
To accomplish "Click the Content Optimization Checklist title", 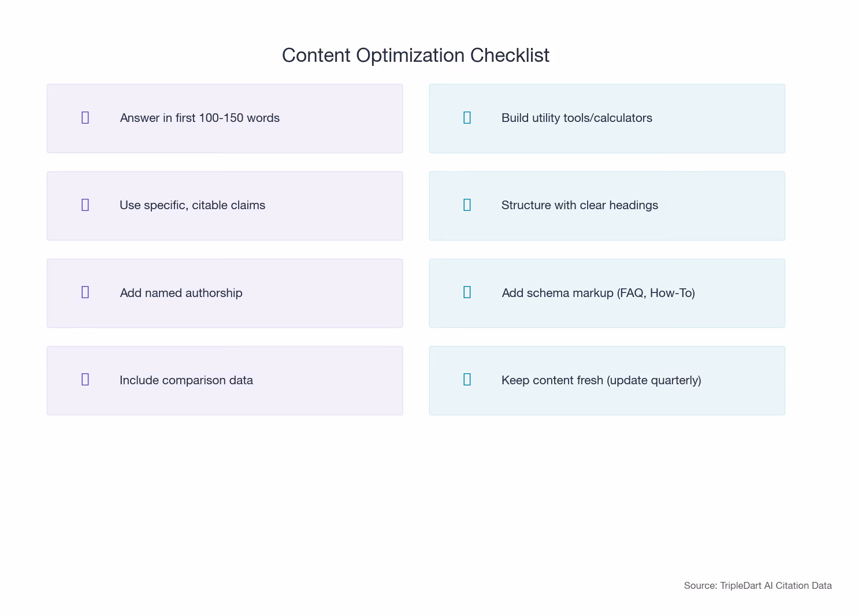I will pos(415,55).
